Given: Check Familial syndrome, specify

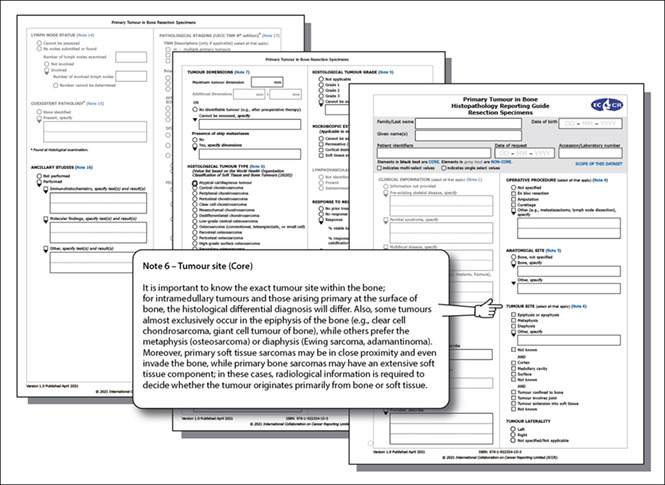Looking at the screenshot, I should tap(386, 220).
